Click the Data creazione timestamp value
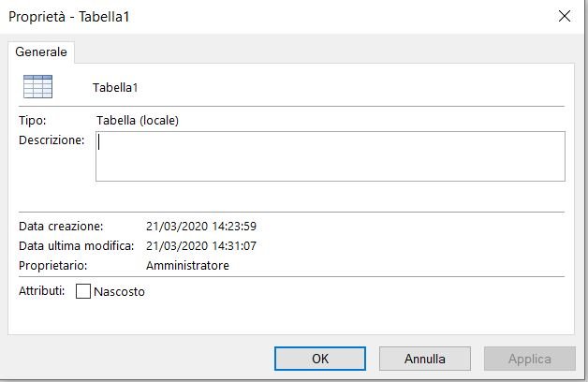 (201, 226)
